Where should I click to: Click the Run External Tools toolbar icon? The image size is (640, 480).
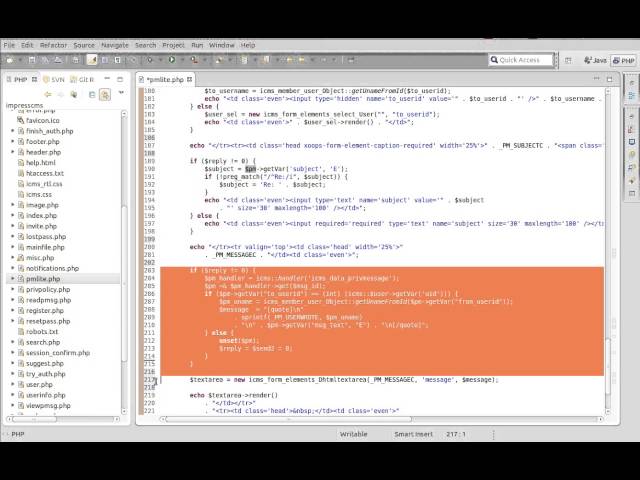click(194, 60)
